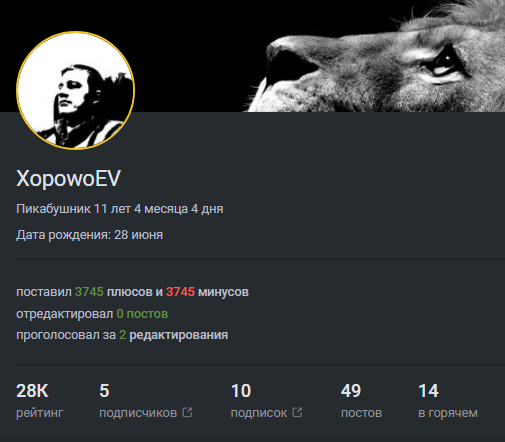
Task: Click the в горячем label text
Action: (x=448, y=413)
